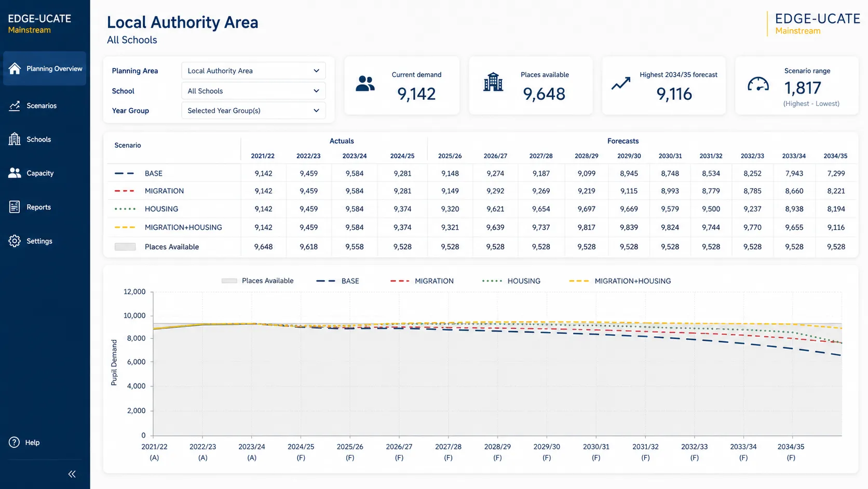Open the Planning Area dropdown
Viewport: 868px width, 489px height.
pos(253,71)
